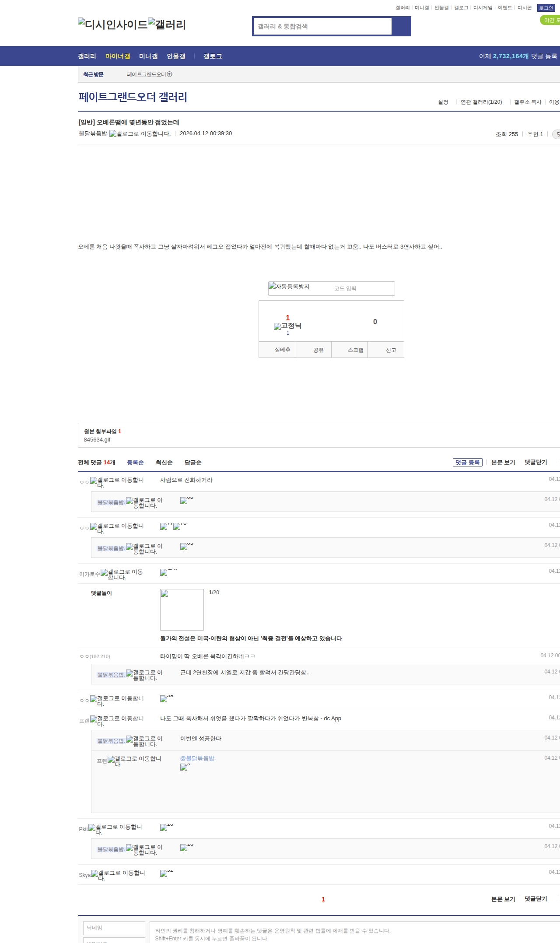
Task: Click the 신고 report button
Action: point(391,350)
